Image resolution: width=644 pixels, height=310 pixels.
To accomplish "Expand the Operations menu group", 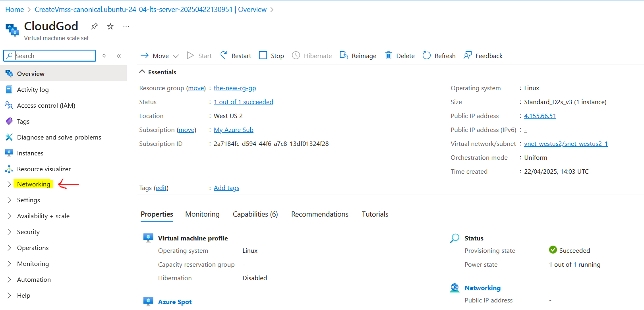I will point(9,248).
